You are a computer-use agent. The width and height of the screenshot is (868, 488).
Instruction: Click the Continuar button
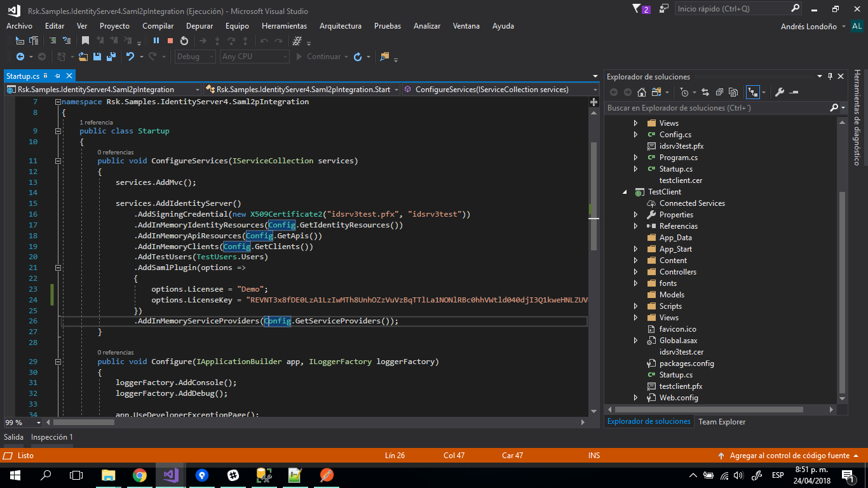tap(318, 57)
